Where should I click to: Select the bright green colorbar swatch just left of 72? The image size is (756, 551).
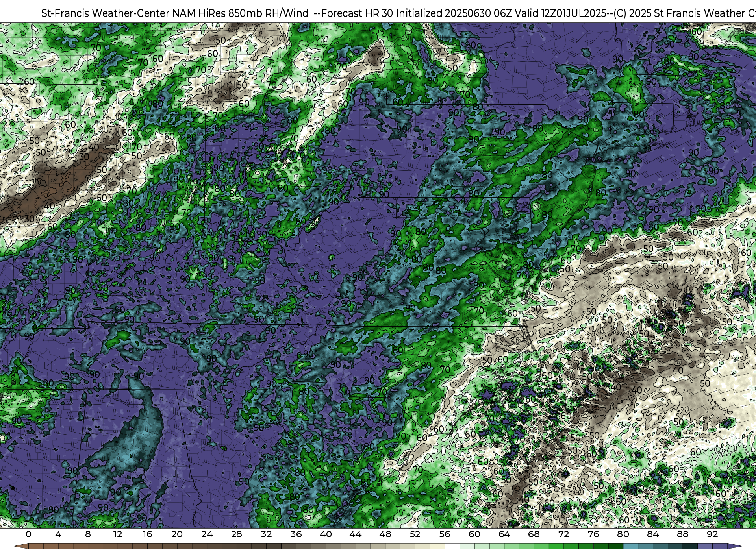click(556, 546)
